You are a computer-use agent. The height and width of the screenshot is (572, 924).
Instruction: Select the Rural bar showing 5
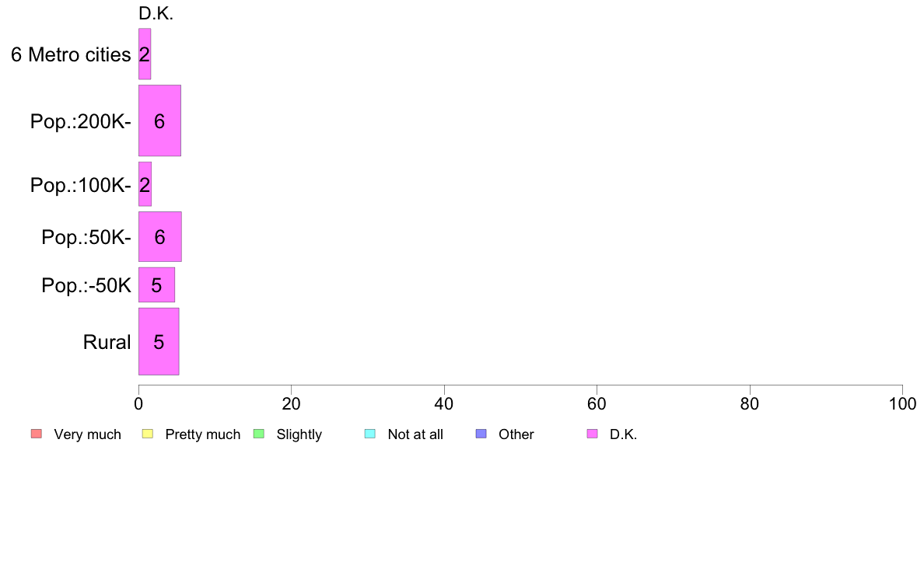159,342
